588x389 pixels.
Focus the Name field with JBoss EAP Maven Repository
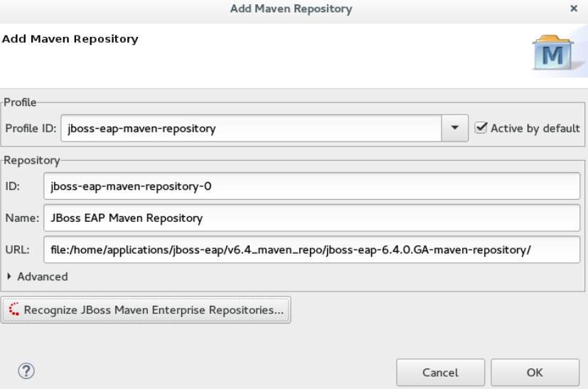[x=311, y=218]
